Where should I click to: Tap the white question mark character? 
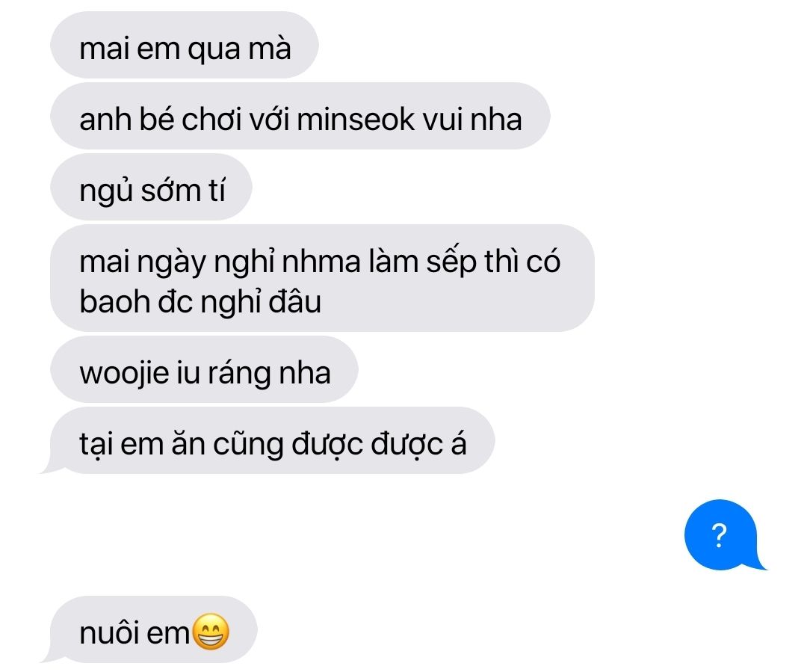(x=719, y=535)
